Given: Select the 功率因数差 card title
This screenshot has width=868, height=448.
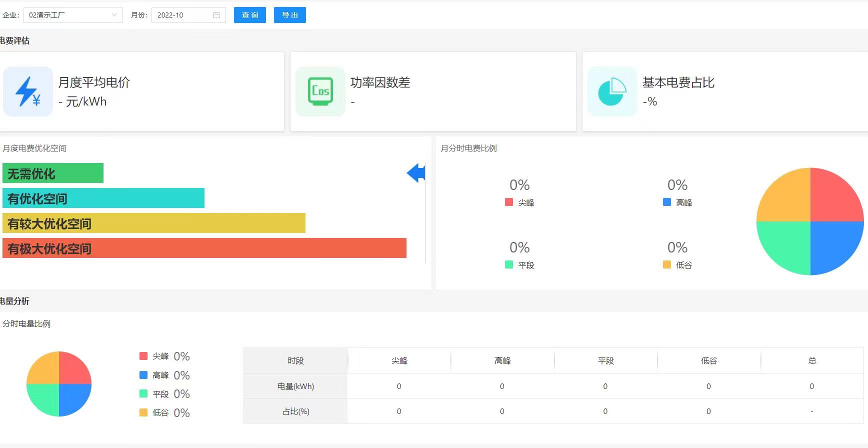Looking at the screenshot, I should [x=380, y=82].
